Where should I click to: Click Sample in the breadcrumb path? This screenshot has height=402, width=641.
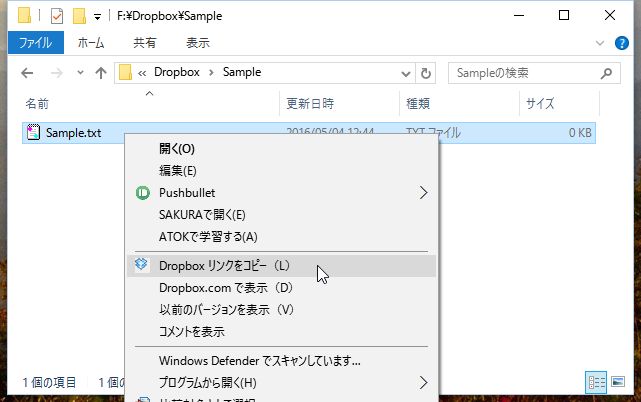[x=242, y=72]
